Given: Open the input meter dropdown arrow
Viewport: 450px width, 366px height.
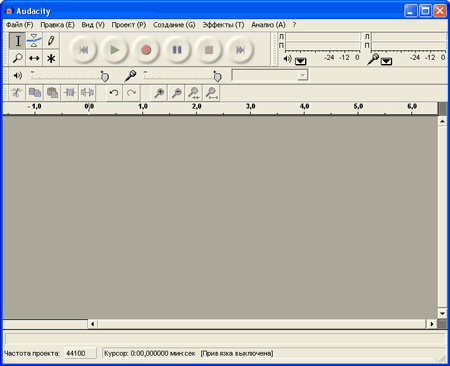Looking at the screenshot, I should 386,61.
